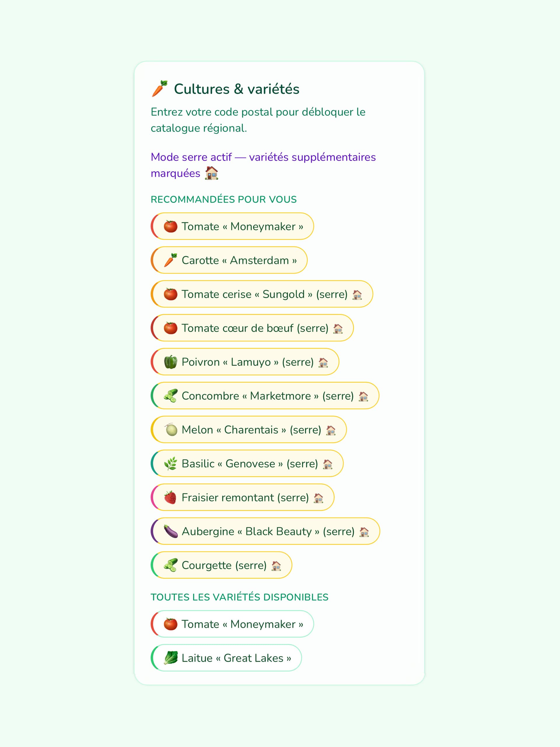Choose Courgette (serre) variety chip

pos(221,565)
